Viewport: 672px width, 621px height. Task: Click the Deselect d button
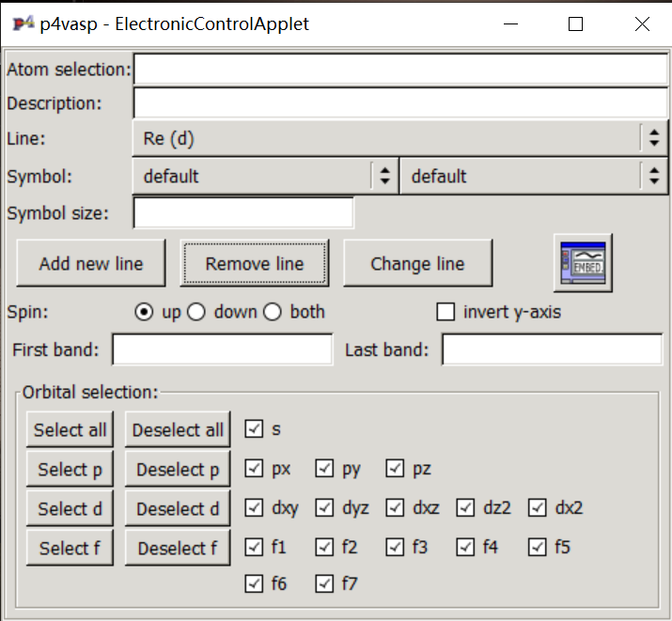(178, 509)
